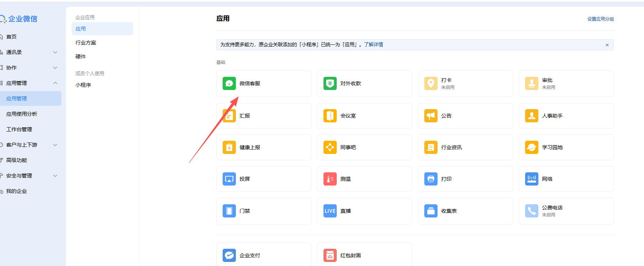The image size is (644, 266).
Task: Open 应用使用分析 in the sidebar
Action: coord(22,114)
